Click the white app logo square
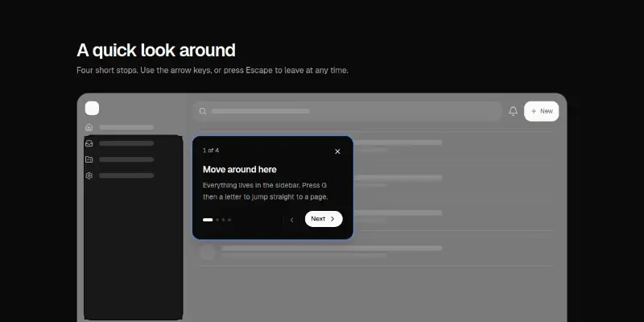The height and width of the screenshot is (322, 644). pyautogui.click(x=92, y=109)
